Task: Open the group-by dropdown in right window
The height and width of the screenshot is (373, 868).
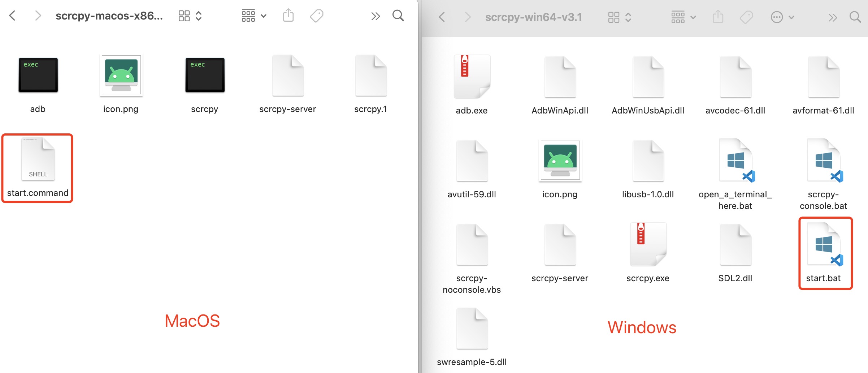Action: (x=683, y=17)
